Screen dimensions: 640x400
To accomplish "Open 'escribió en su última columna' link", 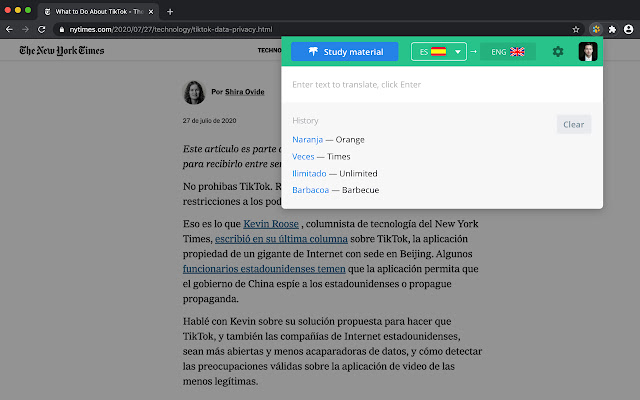I will (x=281, y=239).
